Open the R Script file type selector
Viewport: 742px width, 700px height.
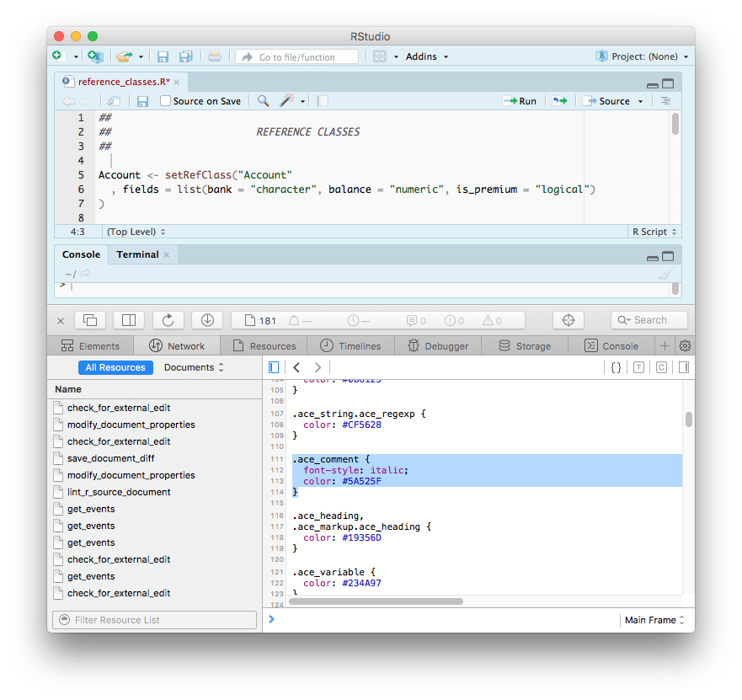654,232
